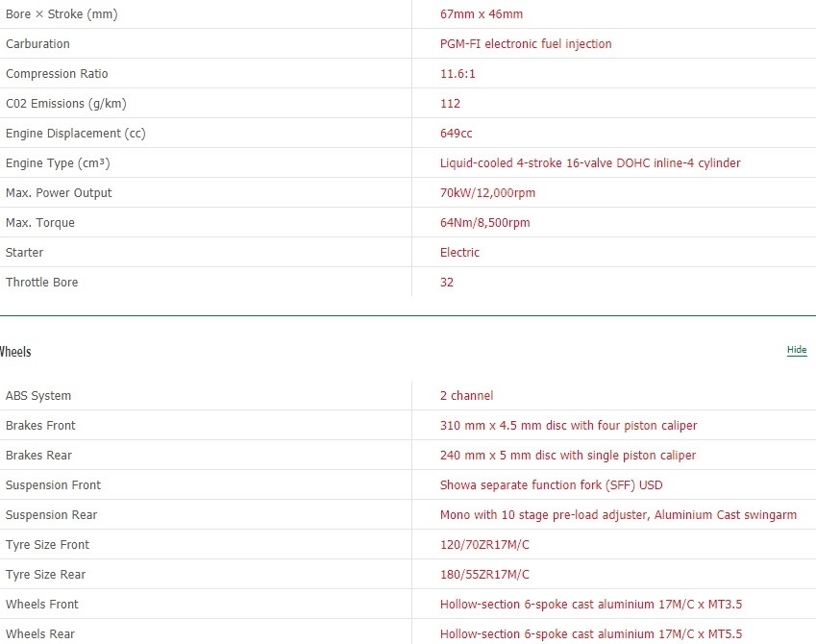This screenshot has width=816, height=644.
Task: Click the Liquid-cooled 4-stroke engine type text
Action: [x=589, y=163]
